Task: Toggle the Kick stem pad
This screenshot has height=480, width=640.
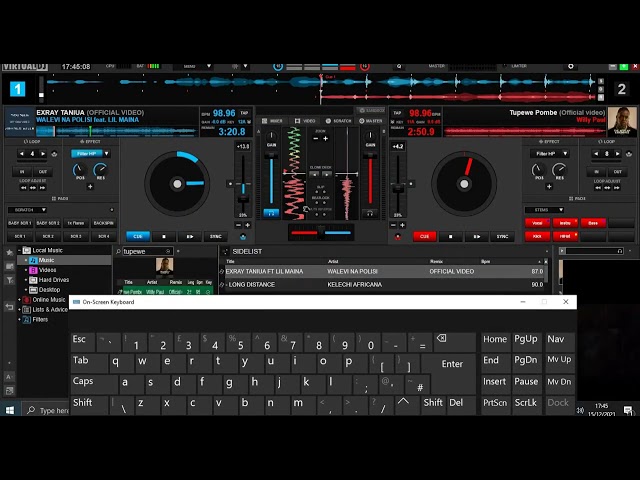Action: [x=537, y=236]
